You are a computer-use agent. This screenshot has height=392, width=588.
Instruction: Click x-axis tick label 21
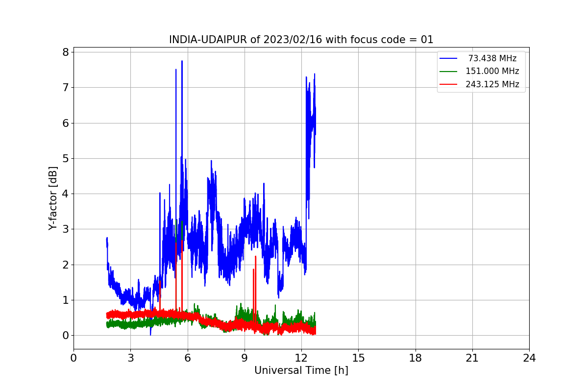click(x=472, y=358)
